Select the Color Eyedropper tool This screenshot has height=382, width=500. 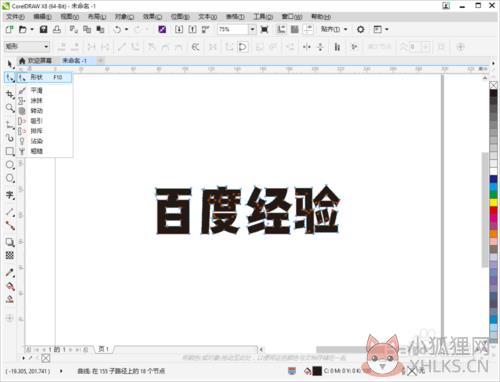click(10, 273)
